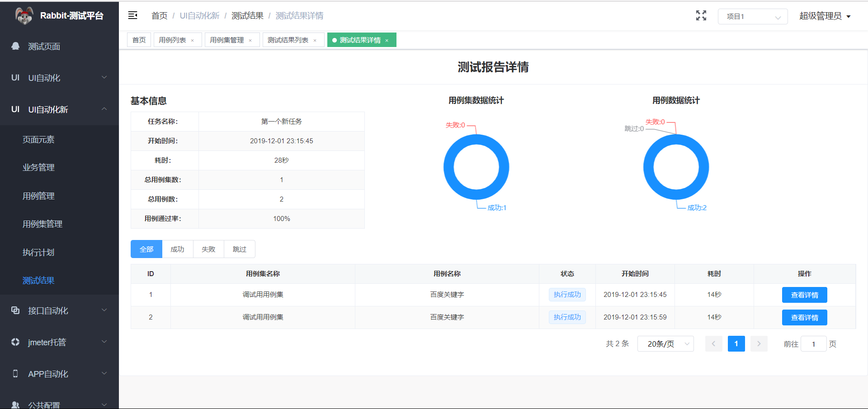Open the 接口自动化 module icon

[x=15, y=310]
